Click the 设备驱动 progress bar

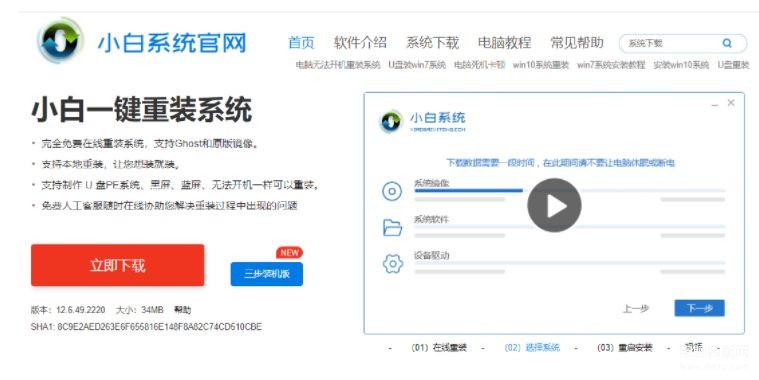click(x=569, y=263)
